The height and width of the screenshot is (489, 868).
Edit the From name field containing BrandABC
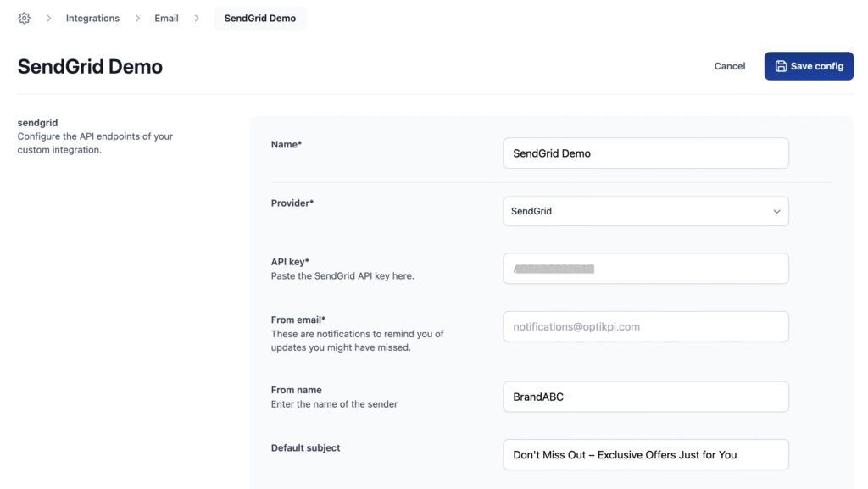pos(645,397)
